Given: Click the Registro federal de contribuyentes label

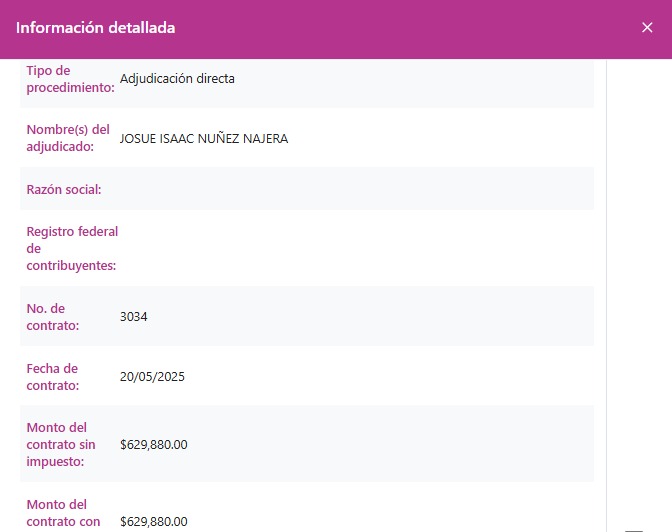Looking at the screenshot, I should point(72,248).
